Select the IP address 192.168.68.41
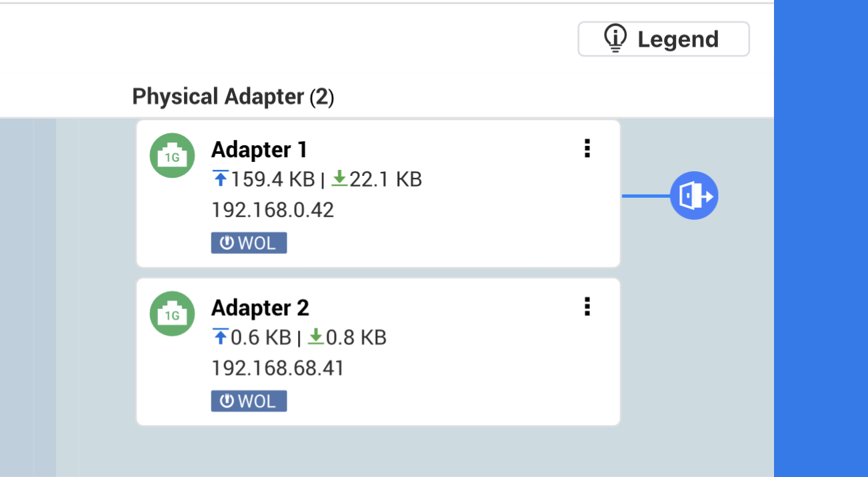Viewport: 868px width, 477px height. pos(277,368)
